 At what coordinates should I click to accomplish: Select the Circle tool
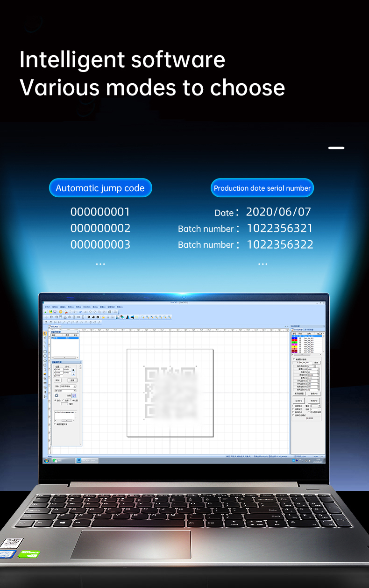[x=45, y=356]
